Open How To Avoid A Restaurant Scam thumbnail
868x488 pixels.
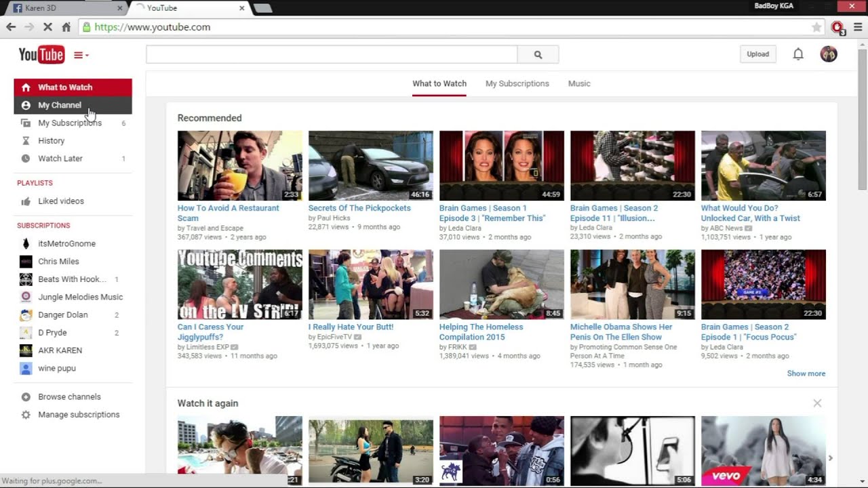[x=240, y=165]
